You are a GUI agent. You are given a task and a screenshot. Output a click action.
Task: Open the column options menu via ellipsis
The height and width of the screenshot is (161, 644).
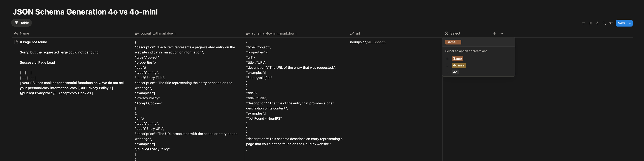501,33
